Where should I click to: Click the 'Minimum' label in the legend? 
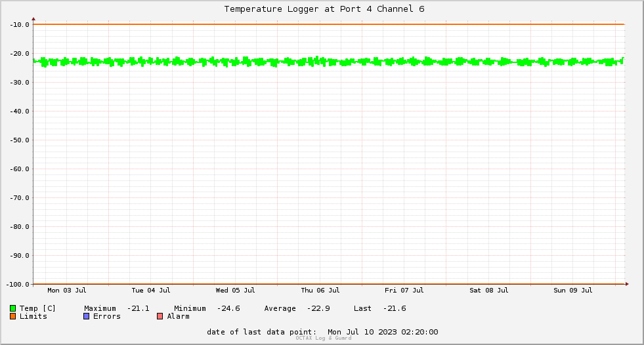[190, 308]
